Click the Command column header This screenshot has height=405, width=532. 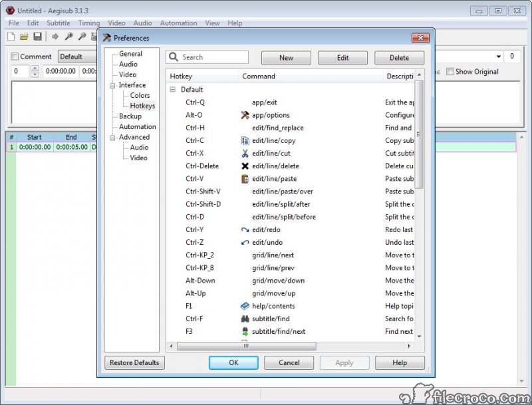point(311,76)
